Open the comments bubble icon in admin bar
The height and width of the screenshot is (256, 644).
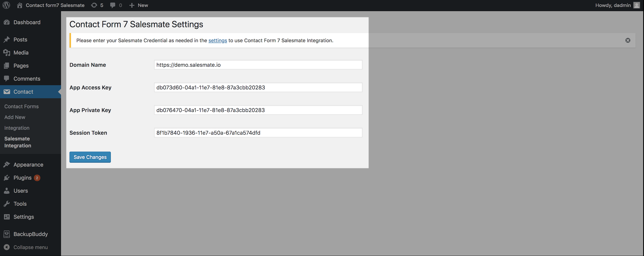point(113,5)
